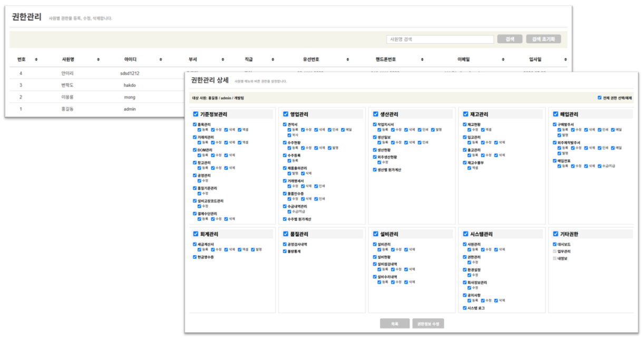Uncheck 견적서 under 영업관리
The image size is (644, 339).
pyautogui.click(x=285, y=124)
